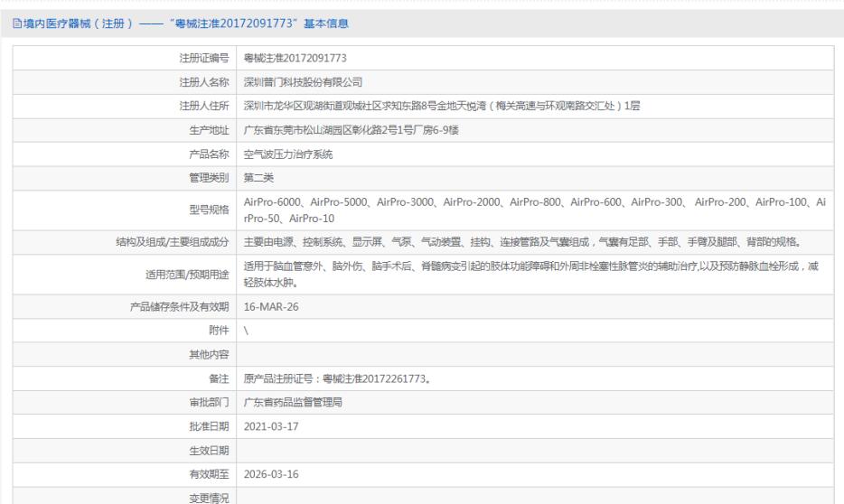Select management category value 第二类

tap(258, 178)
